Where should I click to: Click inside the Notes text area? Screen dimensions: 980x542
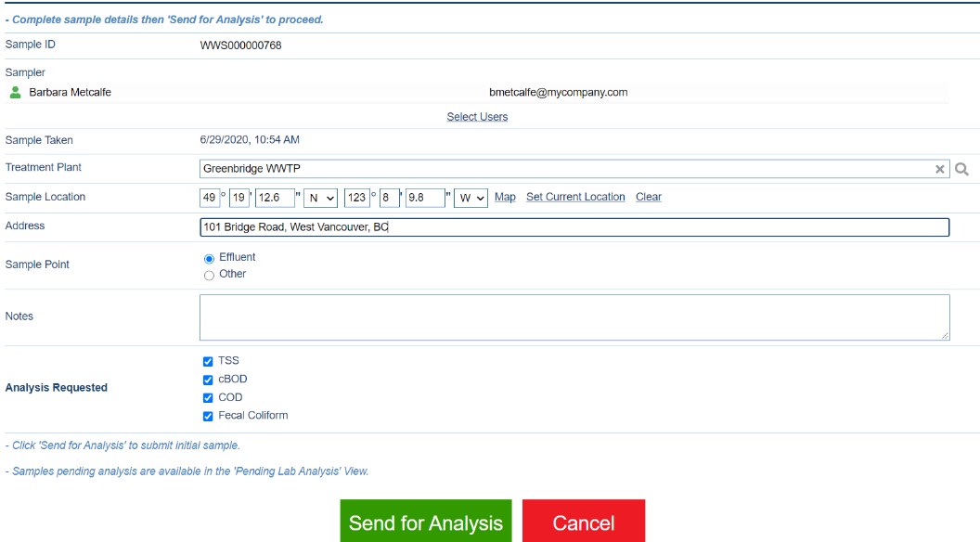click(574, 317)
